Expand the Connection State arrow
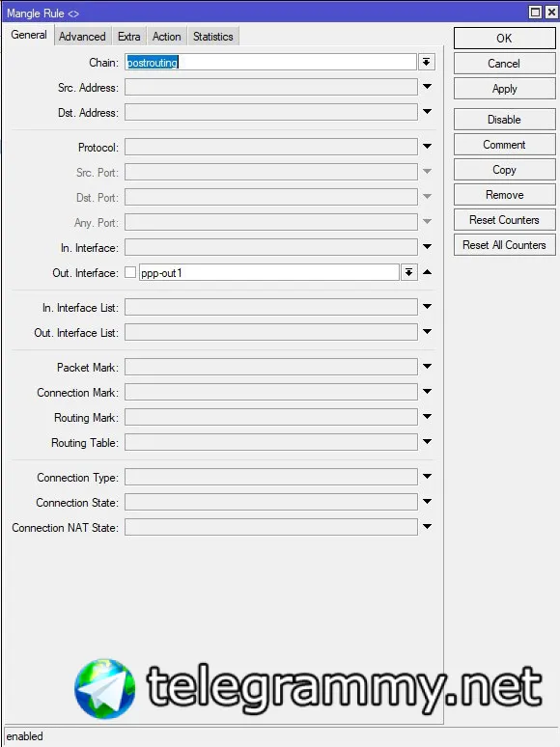The width and height of the screenshot is (560, 747). (427, 502)
